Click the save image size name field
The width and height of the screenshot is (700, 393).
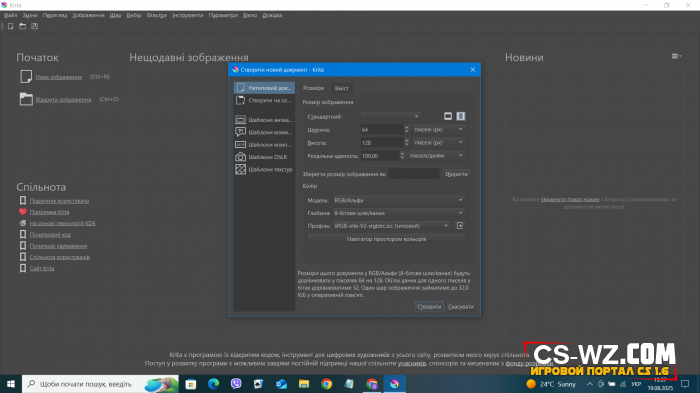(414, 174)
